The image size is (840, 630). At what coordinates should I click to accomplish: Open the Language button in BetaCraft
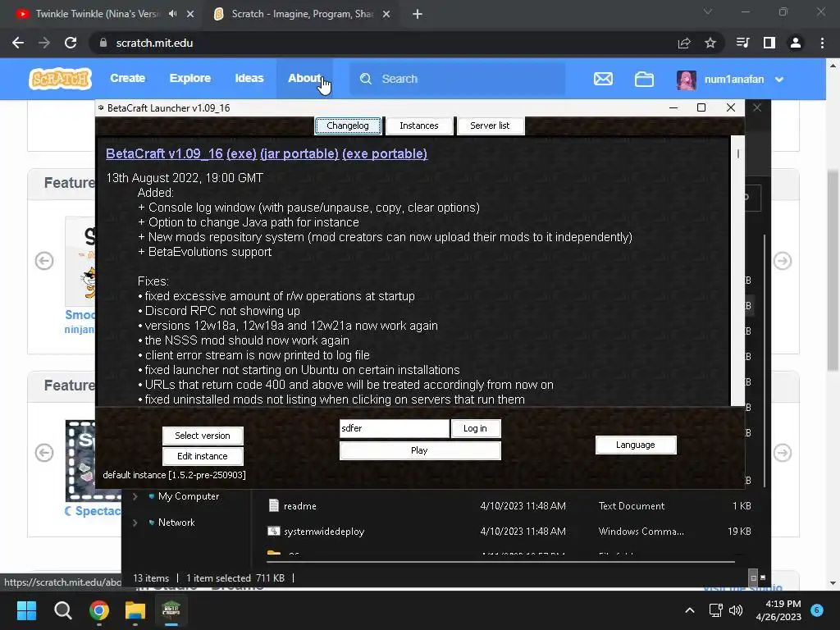pyautogui.click(x=636, y=445)
